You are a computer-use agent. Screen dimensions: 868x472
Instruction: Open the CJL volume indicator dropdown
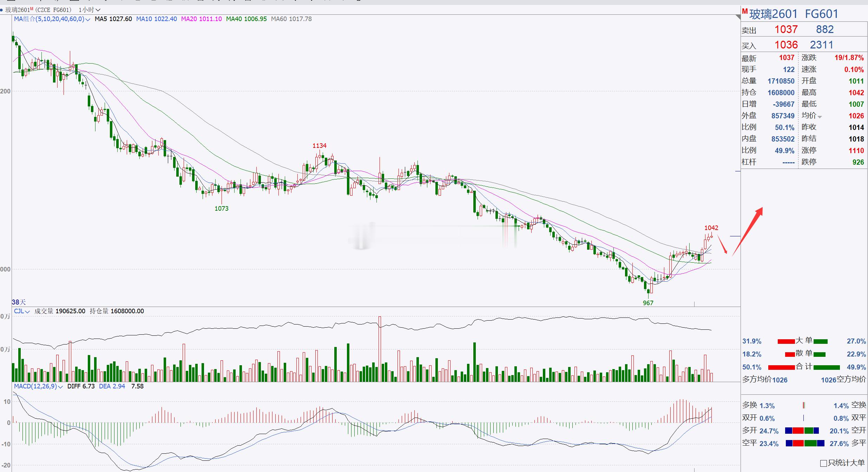27,312
